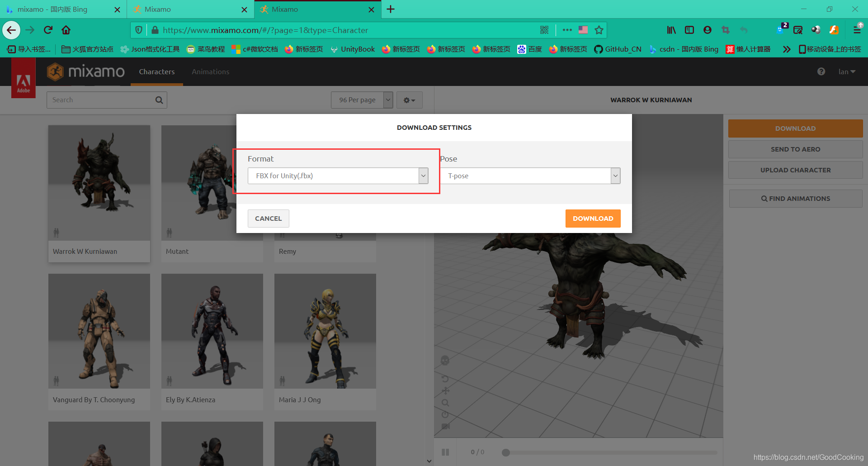This screenshot has height=466, width=868.
Task: Click SEND TO AERO button
Action: click(795, 149)
